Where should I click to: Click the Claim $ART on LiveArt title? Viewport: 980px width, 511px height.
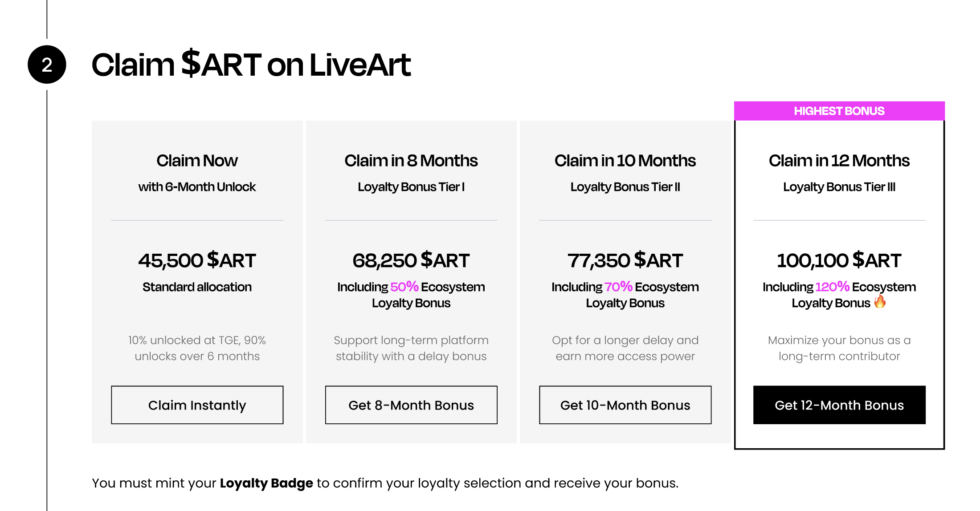(251, 65)
